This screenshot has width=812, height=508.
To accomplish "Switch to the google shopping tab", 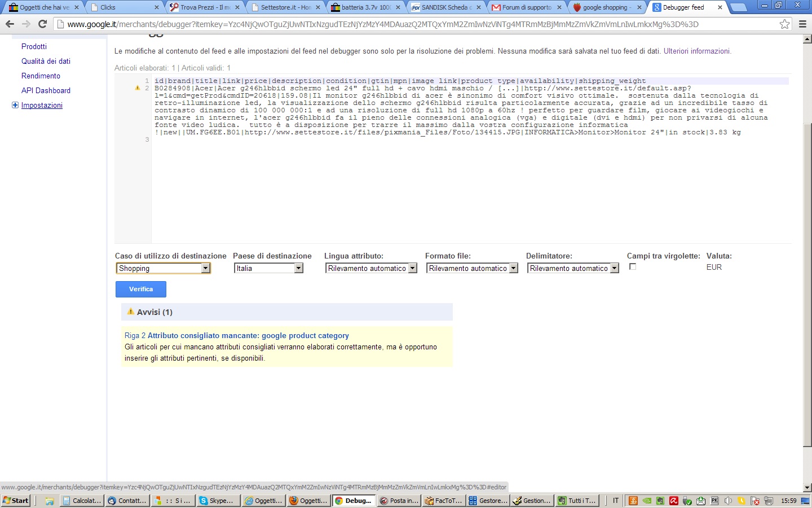I will click(x=608, y=7).
